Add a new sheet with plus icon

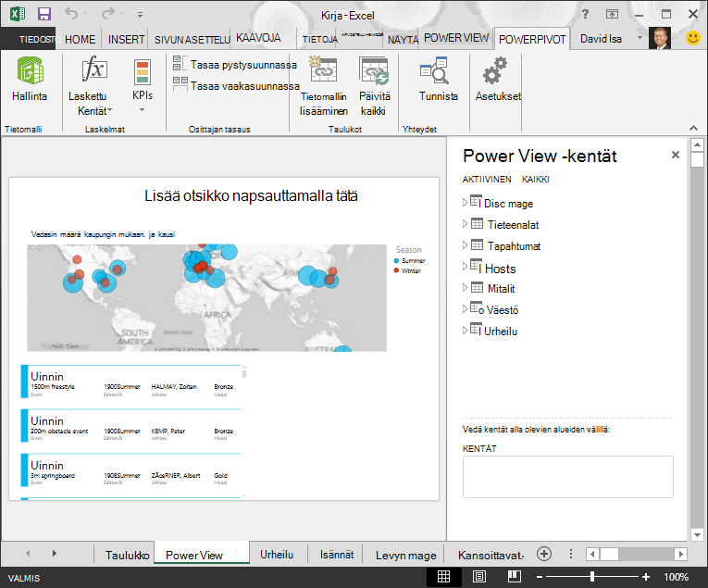(x=544, y=554)
